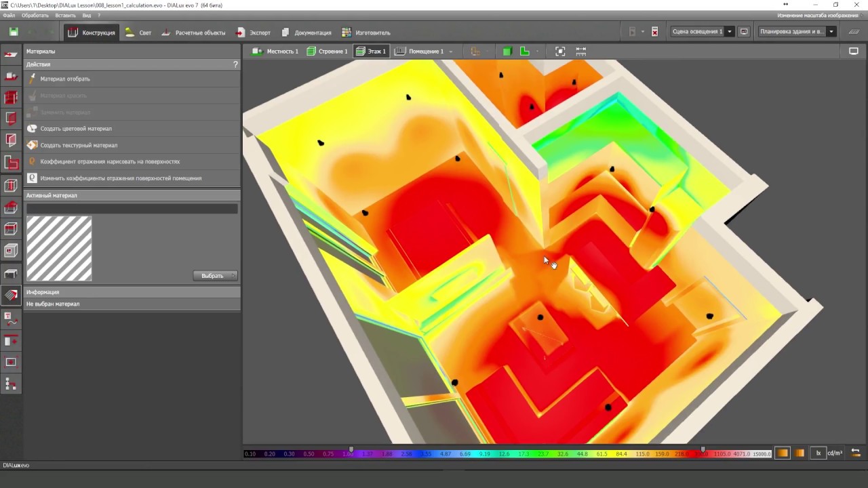Click the fullscreen monitor icon
The image size is (868, 488).
click(854, 52)
